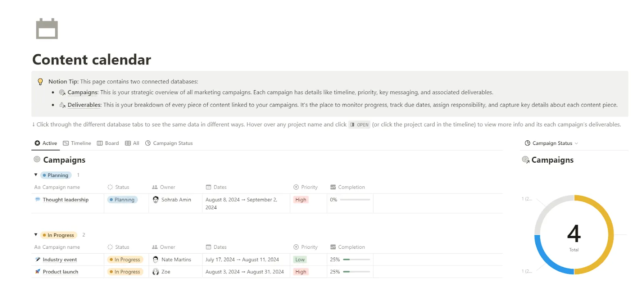
Task: Click the Thought leadership completion progress bar
Action: 355,200
